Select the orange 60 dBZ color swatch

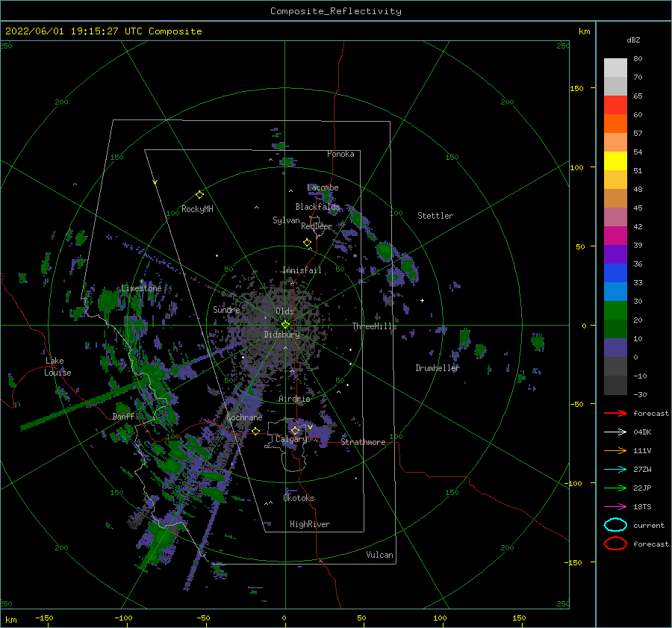[x=615, y=123]
